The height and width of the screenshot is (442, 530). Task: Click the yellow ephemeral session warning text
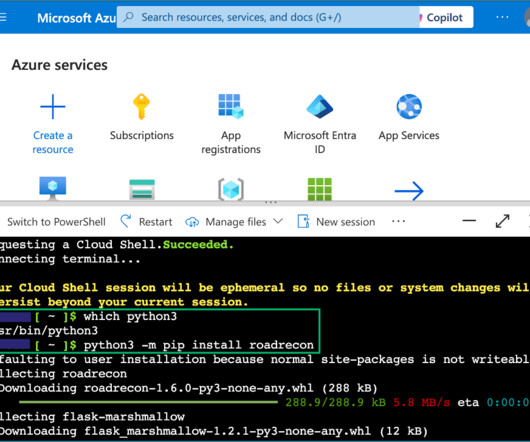point(265,295)
